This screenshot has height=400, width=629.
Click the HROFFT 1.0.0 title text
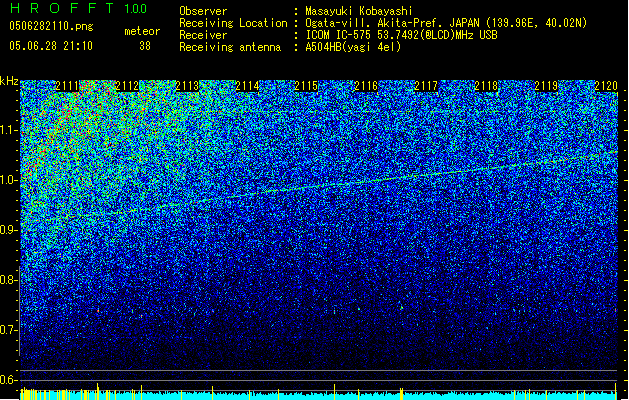tap(78, 8)
